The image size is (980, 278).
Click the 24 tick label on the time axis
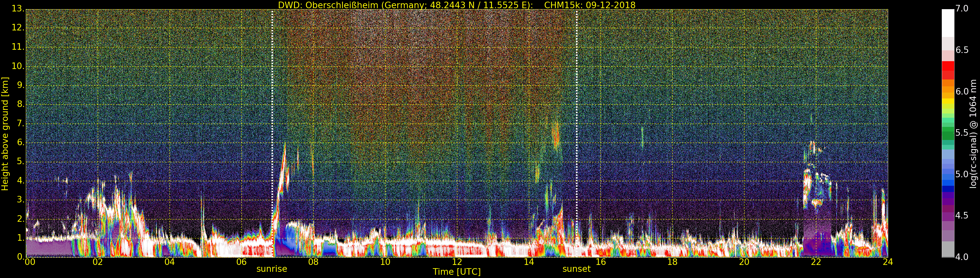[x=888, y=262]
